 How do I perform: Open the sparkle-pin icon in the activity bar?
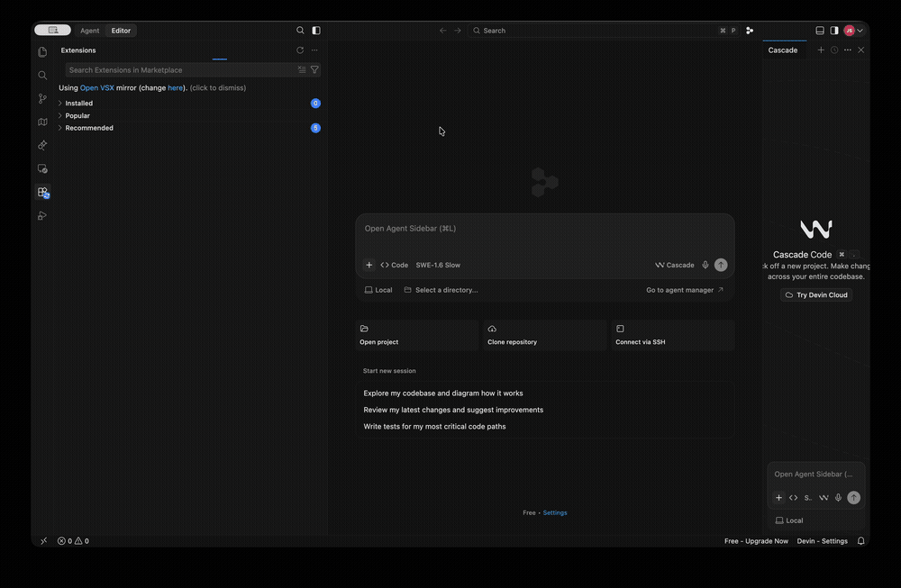[42, 145]
